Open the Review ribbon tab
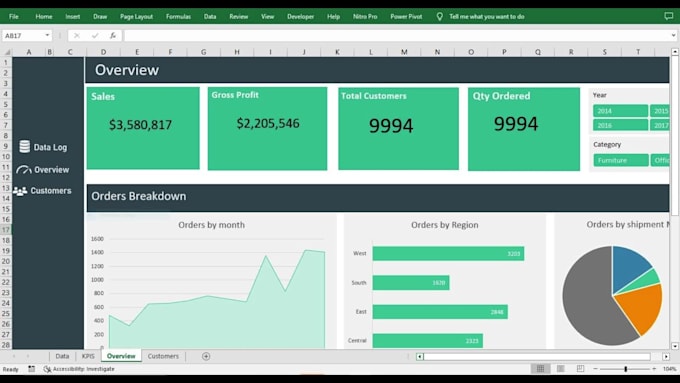 [239, 16]
